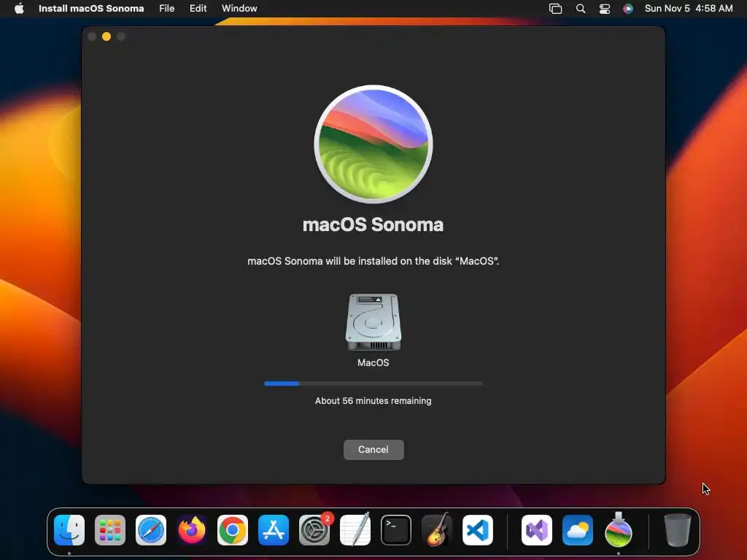Image resolution: width=747 pixels, height=560 pixels.
Task: Open Finder from the Dock
Action: (x=69, y=530)
